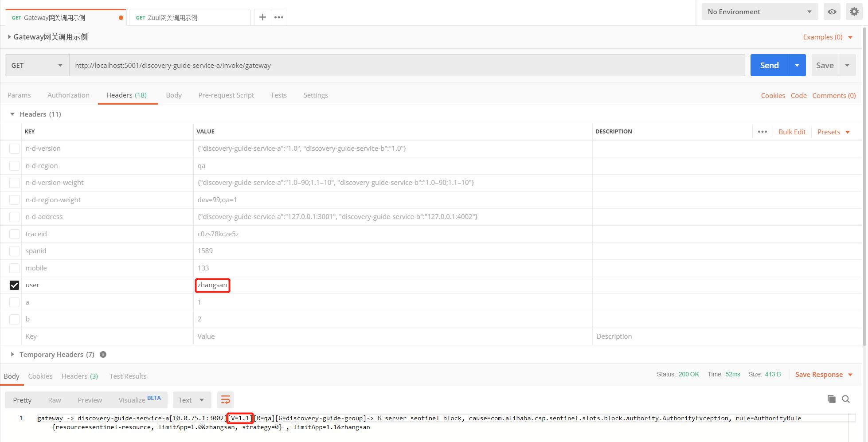Toggle line wrap in response body

pyautogui.click(x=225, y=400)
